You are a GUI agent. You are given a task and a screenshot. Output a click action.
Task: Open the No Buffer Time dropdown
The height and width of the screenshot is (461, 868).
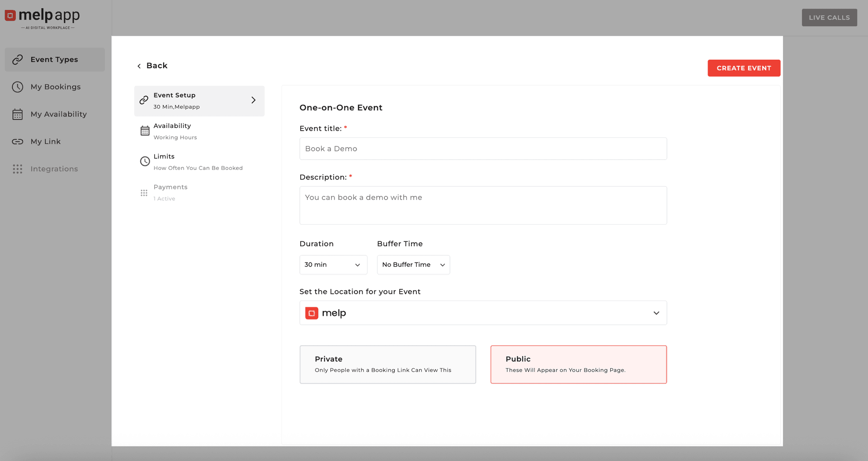(x=413, y=265)
